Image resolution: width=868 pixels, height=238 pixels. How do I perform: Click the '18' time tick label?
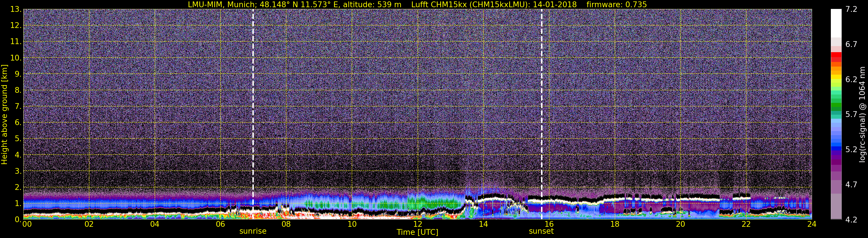pyautogui.click(x=614, y=224)
